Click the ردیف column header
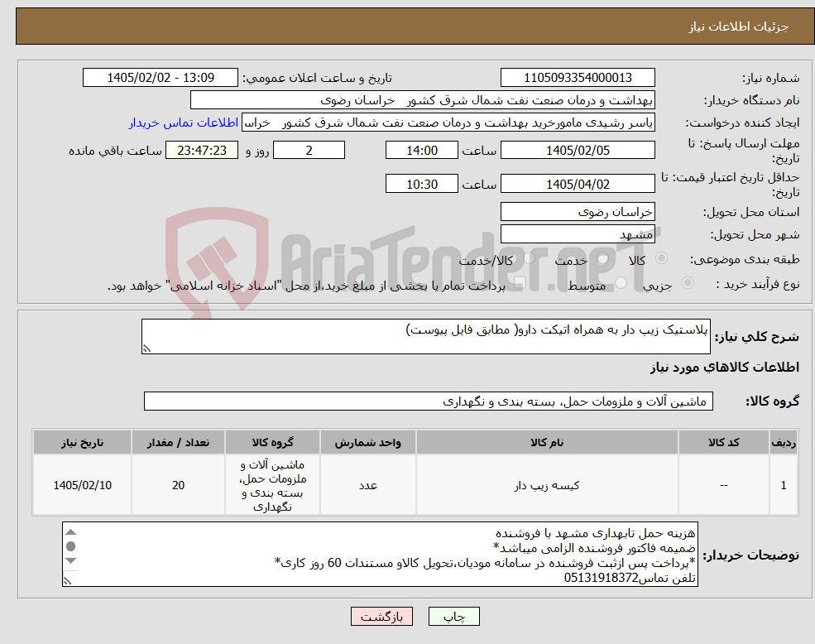 [784, 442]
